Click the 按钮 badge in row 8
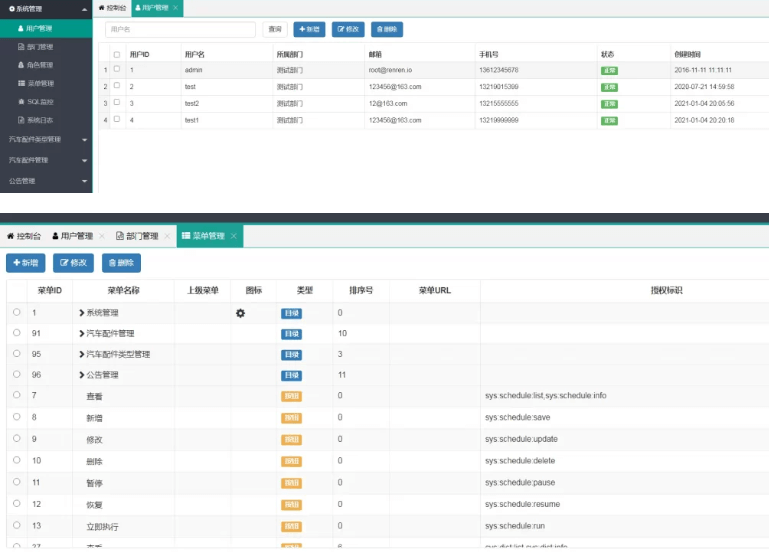The width and height of the screenshot is (769, 552). coord(291,418)
